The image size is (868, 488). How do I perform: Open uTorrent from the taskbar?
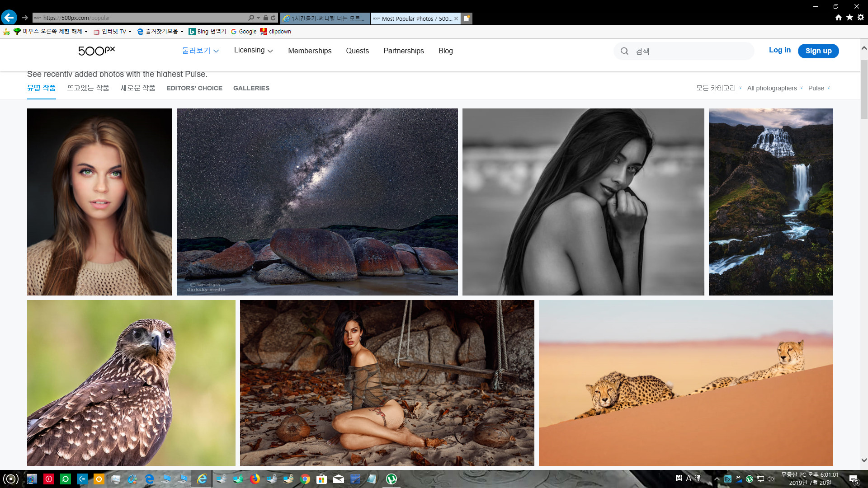point(392,479)
